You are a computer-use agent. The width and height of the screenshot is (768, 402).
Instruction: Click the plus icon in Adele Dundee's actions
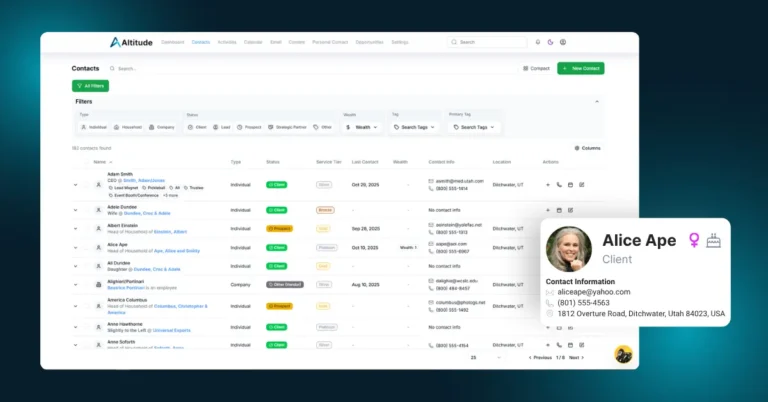(548, 210)
